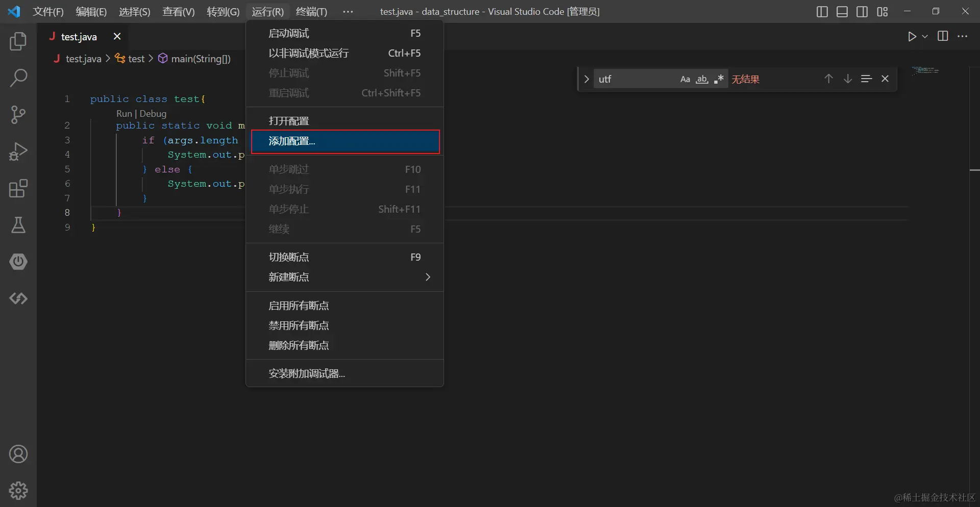Click the Debug CodeLens link

coord(153,113)
